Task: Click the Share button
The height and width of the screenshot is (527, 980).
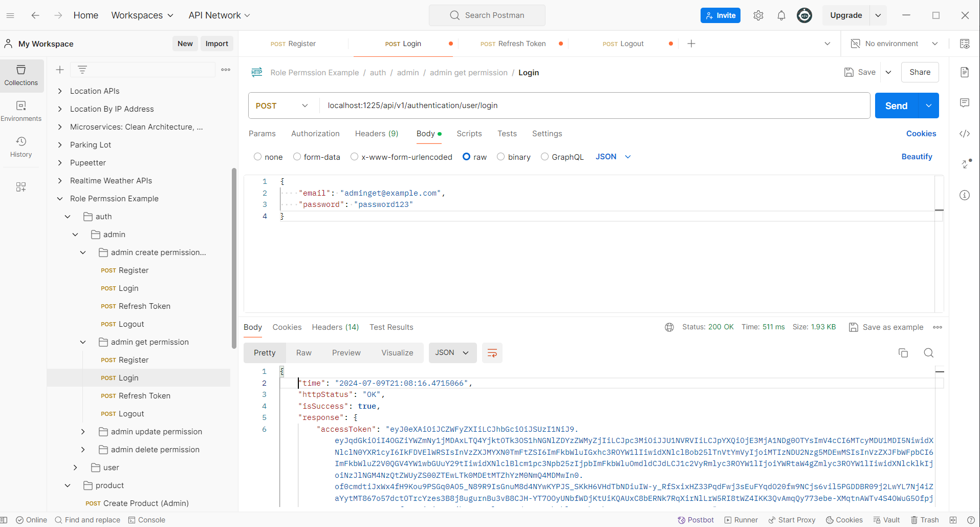Action: pos(920,72)
